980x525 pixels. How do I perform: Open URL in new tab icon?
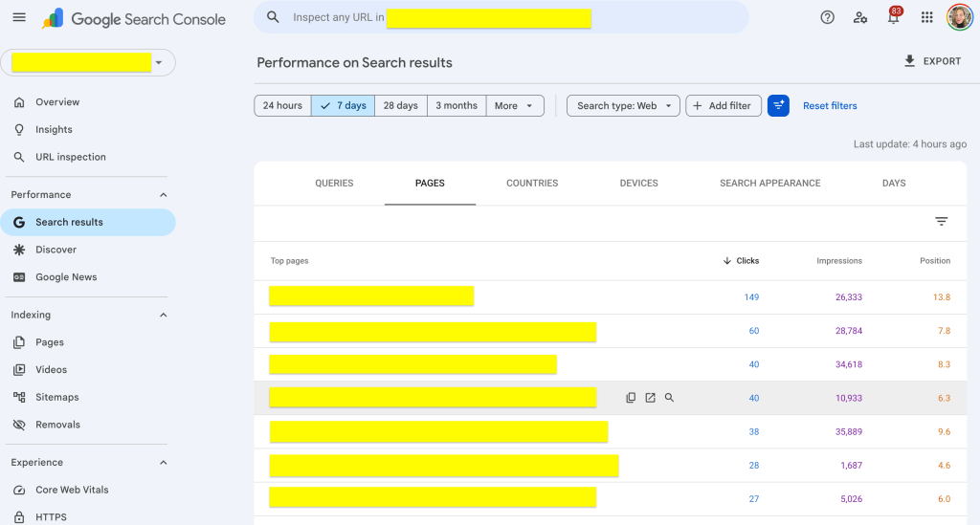650,398
